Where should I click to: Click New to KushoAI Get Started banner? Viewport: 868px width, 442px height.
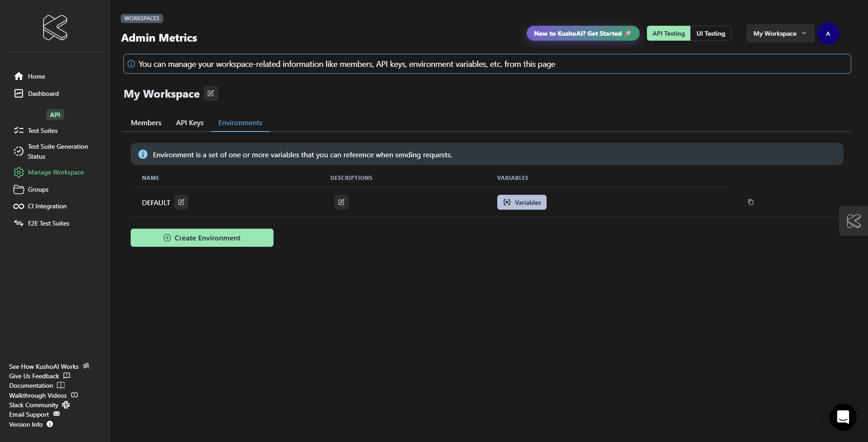pyautogui.click(x=582, y=33)
